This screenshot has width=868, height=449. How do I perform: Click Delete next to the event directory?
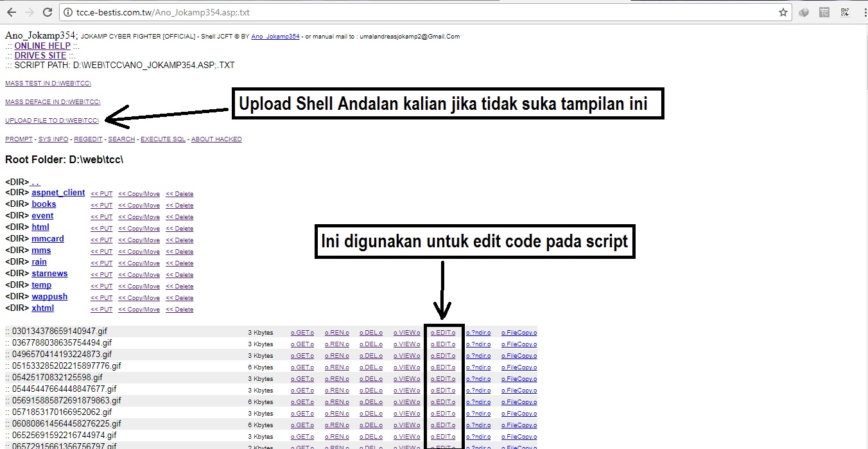pos(180,216)
